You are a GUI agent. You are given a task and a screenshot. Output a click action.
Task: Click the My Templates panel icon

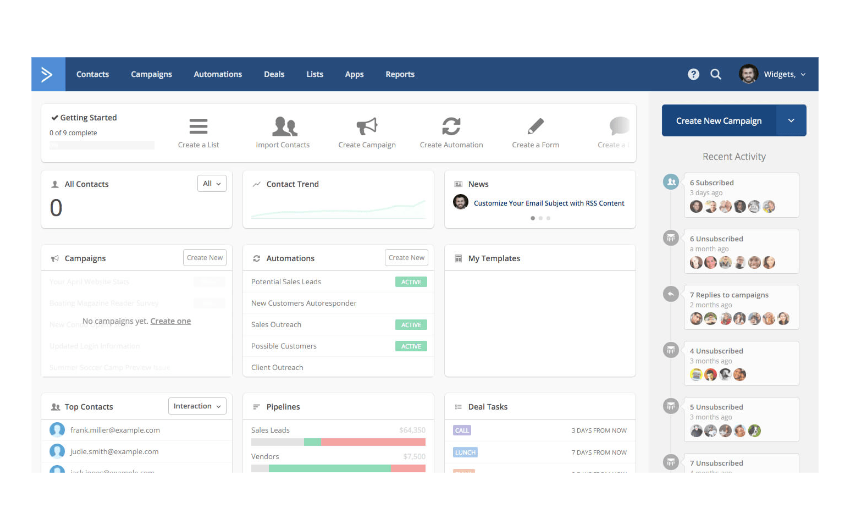(458, 258)
